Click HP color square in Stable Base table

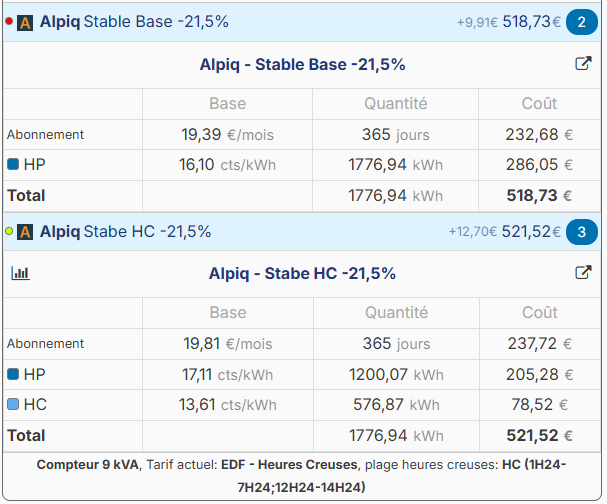click(x=13, y=165)
